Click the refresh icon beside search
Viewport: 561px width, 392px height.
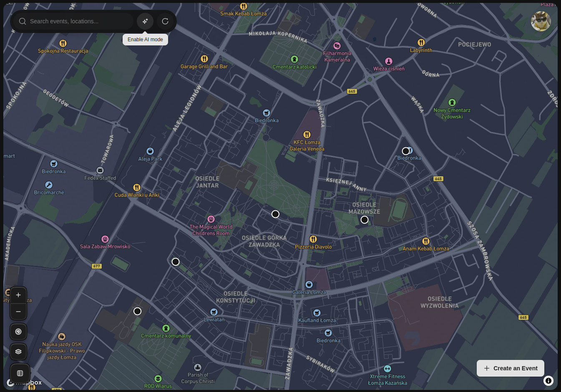click(x=165, y=21)
